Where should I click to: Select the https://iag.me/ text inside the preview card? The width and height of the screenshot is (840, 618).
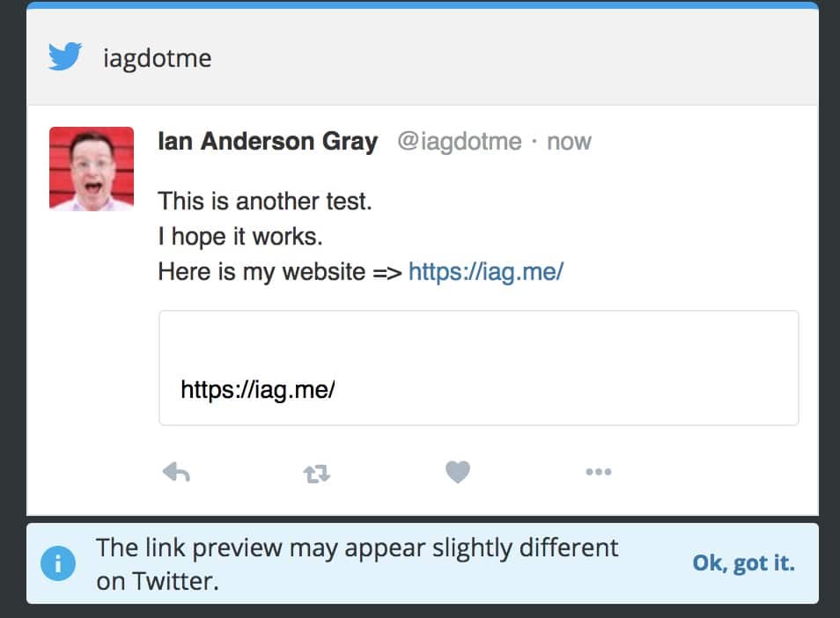(x=258, y=390)
